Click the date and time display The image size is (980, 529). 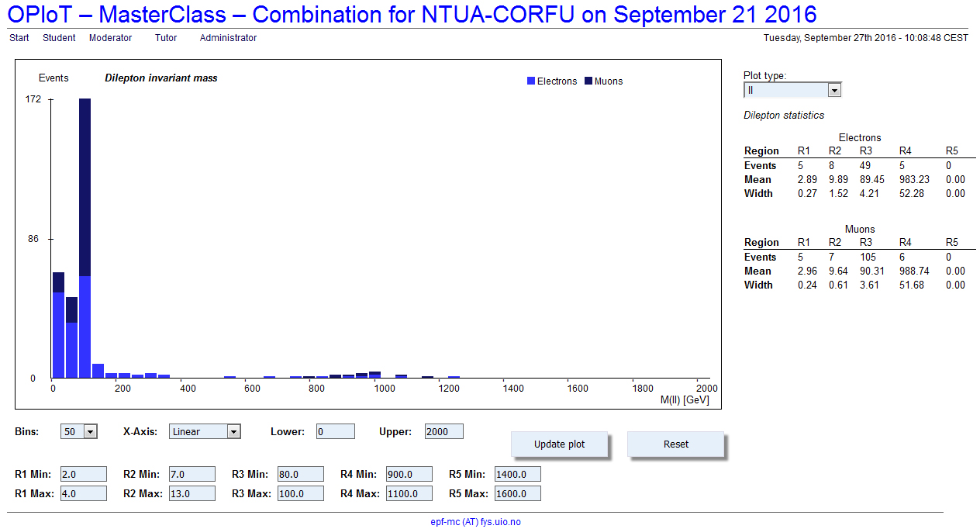tap(865, 37)
